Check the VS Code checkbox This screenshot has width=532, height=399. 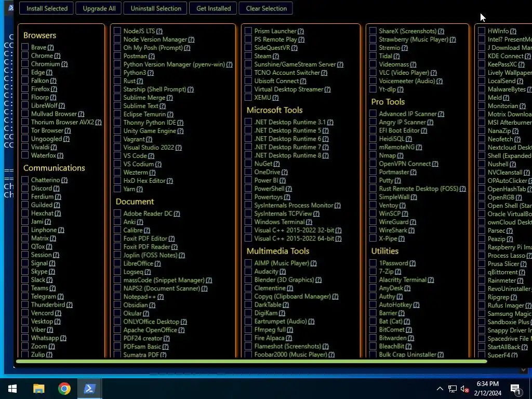point(117,156)
